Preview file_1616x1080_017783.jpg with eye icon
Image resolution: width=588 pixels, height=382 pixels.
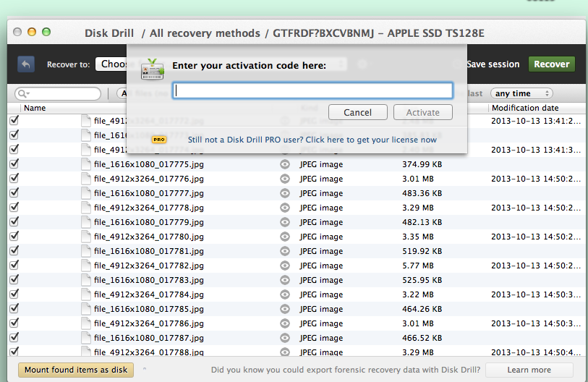pos(285,280)
